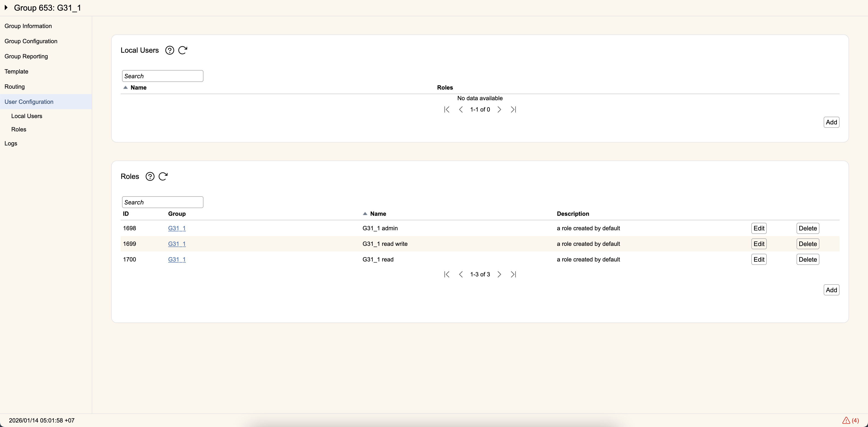Click the ID column header in Roles
This screenshot has height=427, width=868.
tap(126, 214)
